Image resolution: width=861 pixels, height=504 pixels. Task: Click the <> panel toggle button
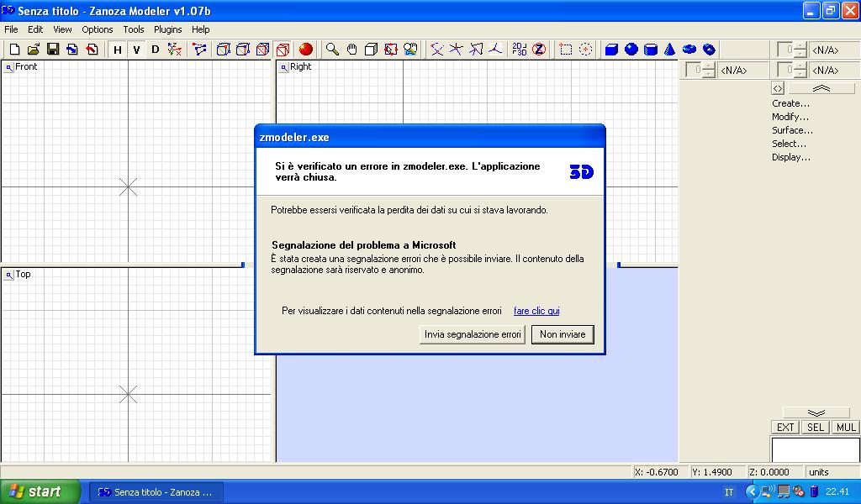pos(778,88)
